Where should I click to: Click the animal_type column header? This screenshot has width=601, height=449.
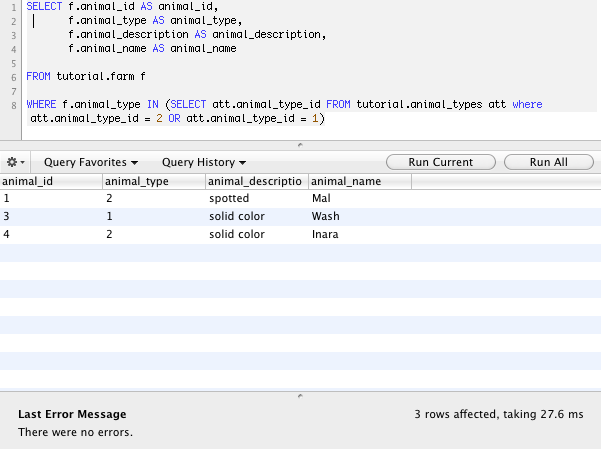click(x=154, y=181)
